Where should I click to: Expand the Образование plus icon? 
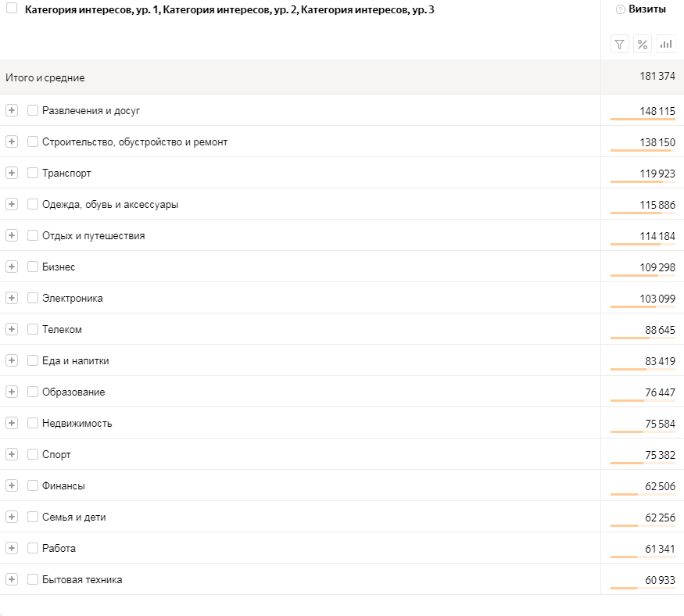click(x=12, y=392)
